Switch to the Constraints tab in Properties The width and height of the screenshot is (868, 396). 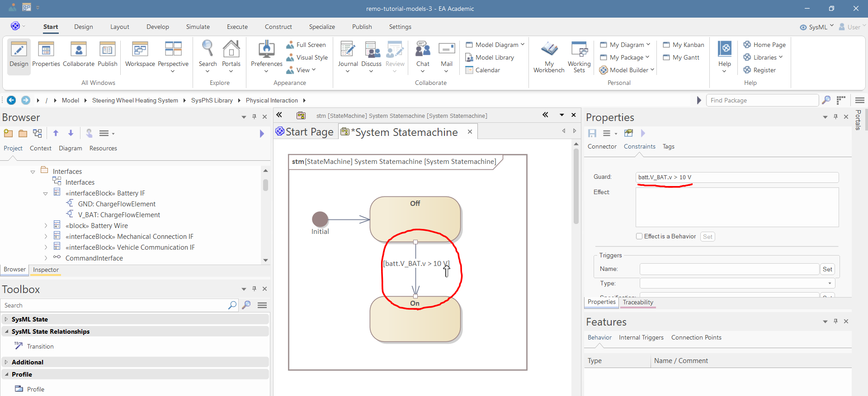coord(639,146)
